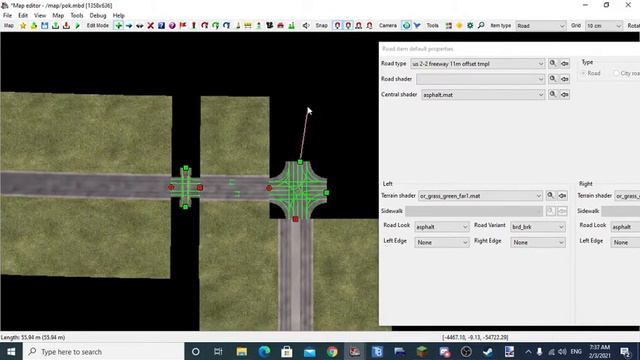Viewport: 640px width, 360px height.
Task: Click the Length 55.94 m status text
Action: (33, 338)
